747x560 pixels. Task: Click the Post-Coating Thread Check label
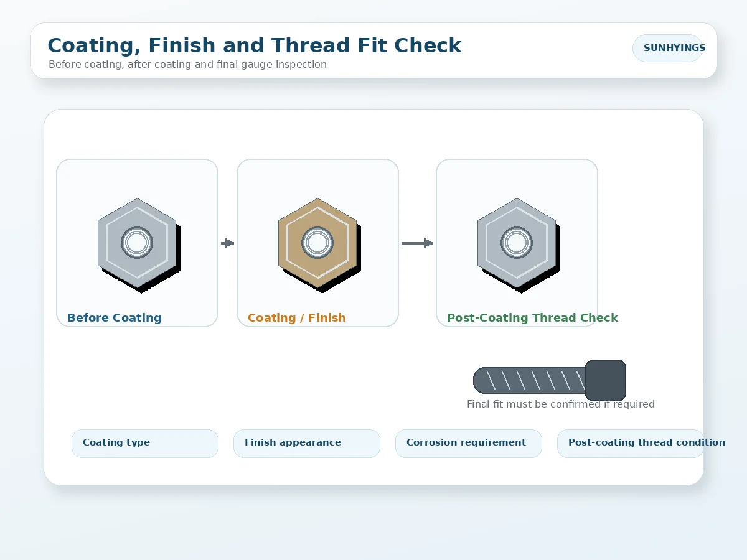pos(532,318)
